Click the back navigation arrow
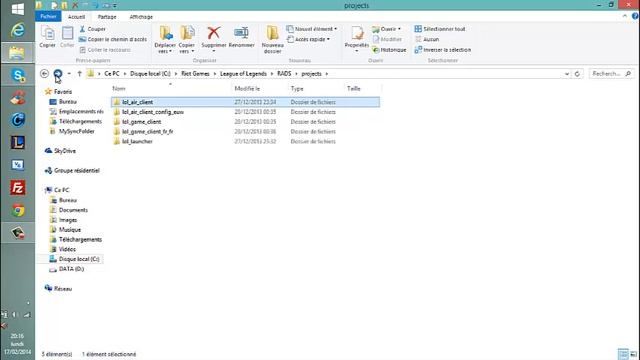 tap(44, 73)
